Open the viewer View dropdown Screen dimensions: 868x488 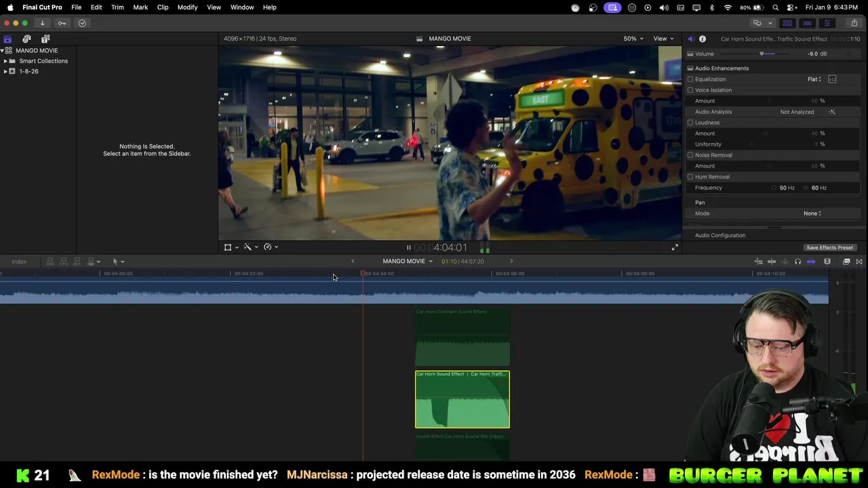tap(663, 39)
